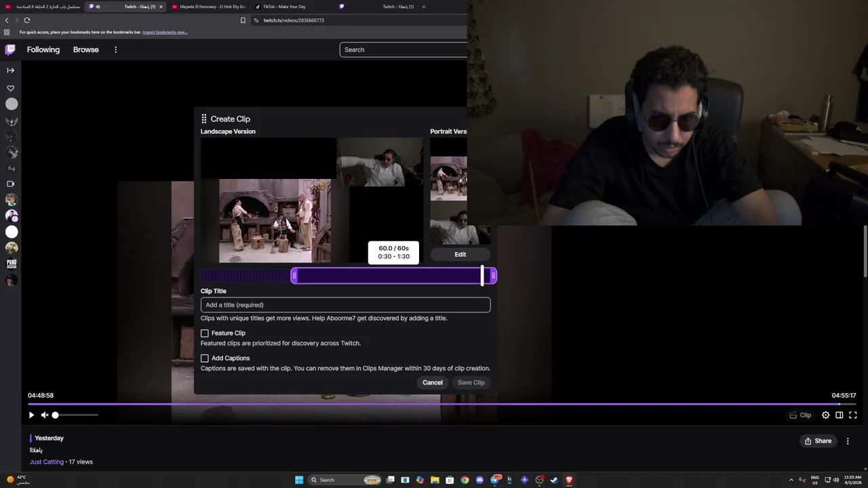Focus the Clip Title input field

[345, 305]
